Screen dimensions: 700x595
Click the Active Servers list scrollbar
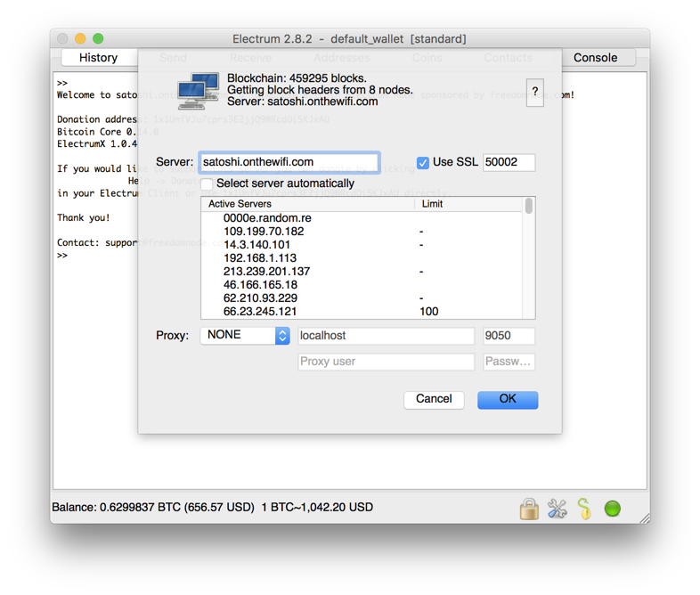click(x=529, y=257)
